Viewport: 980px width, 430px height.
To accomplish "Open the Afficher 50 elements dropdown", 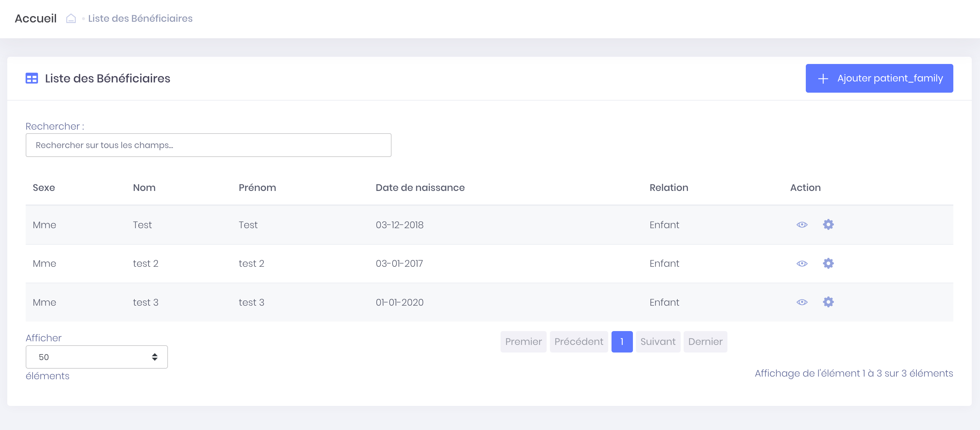I will tap(96, 357).
